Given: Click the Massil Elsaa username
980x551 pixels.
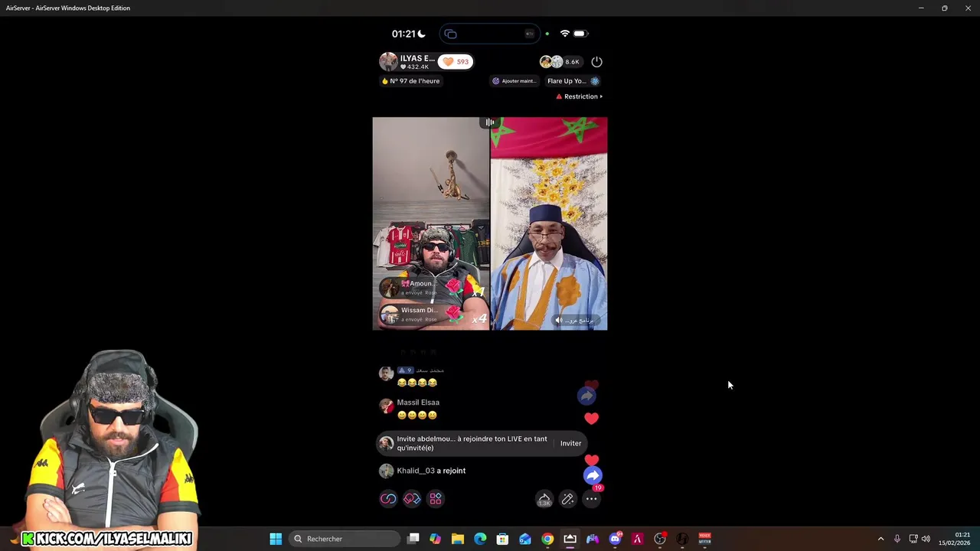Looking at the screenshot, I should tap(418, 403).
